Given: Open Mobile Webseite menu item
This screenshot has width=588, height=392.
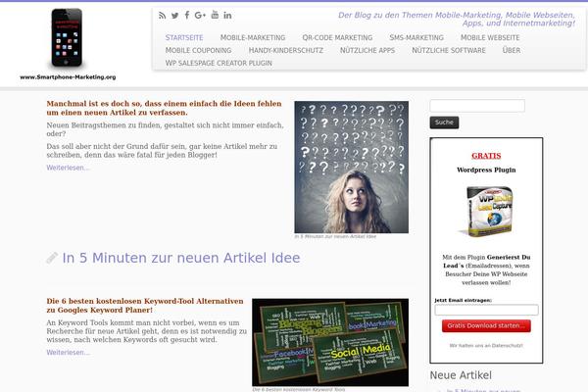Looking at the screenshot, I should click(x=490, y=37).
